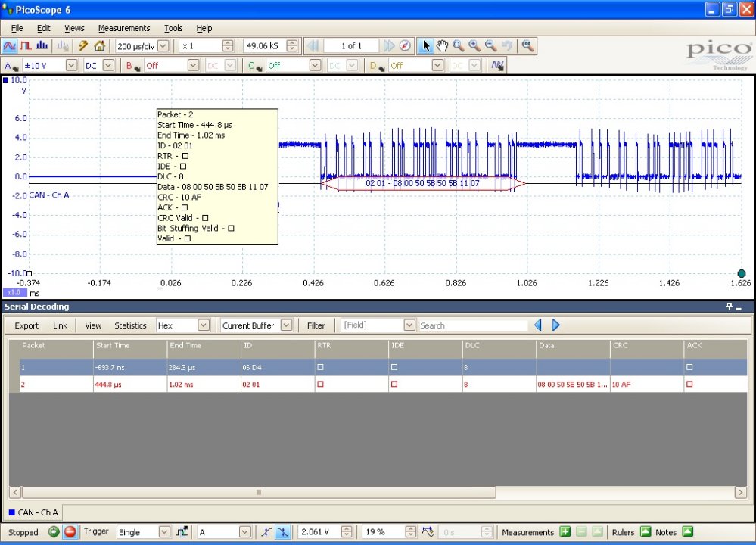Click the zoom out magnifier
The height and width of the screenshot is (545, 756).
click(x=491, y=46)
